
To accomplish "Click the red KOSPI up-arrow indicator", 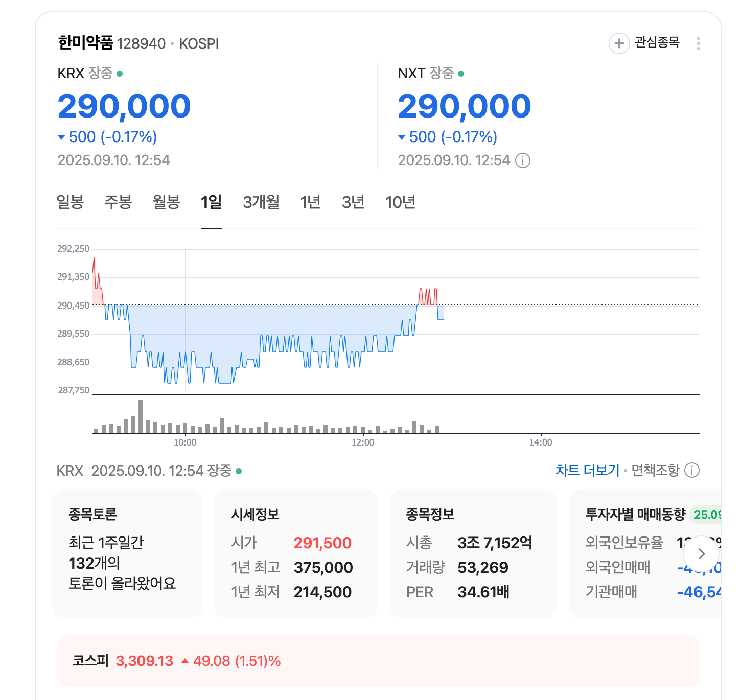I will pos(184,661).
